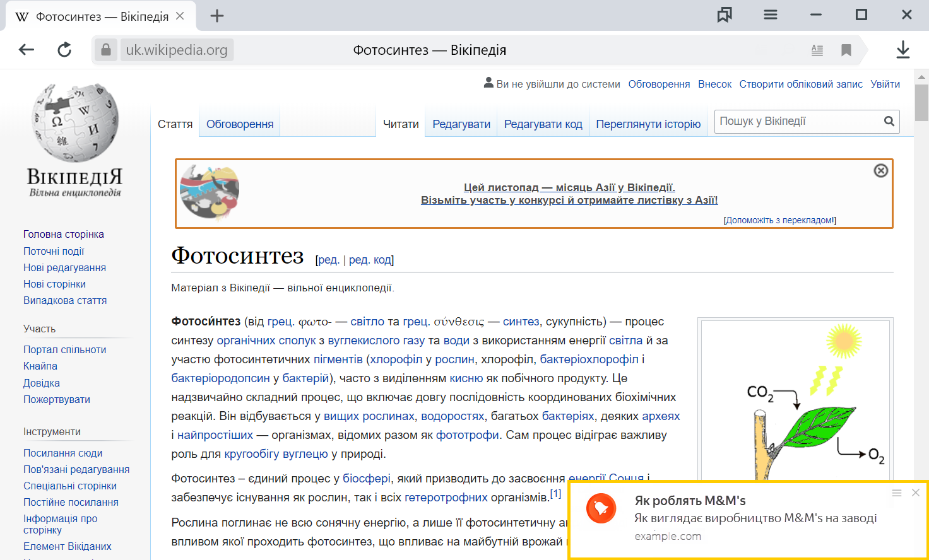Open the Довідка sidebar link
929x560 pixels.
(42, 383)
